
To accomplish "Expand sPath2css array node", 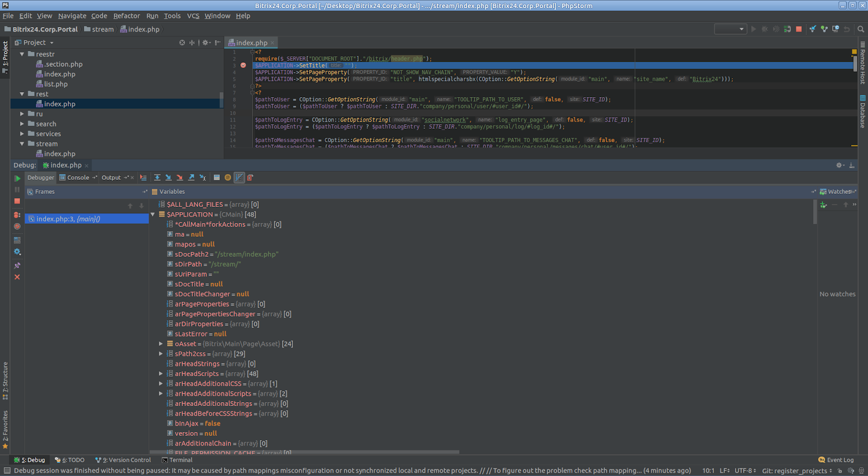I will tap(161, 354).
